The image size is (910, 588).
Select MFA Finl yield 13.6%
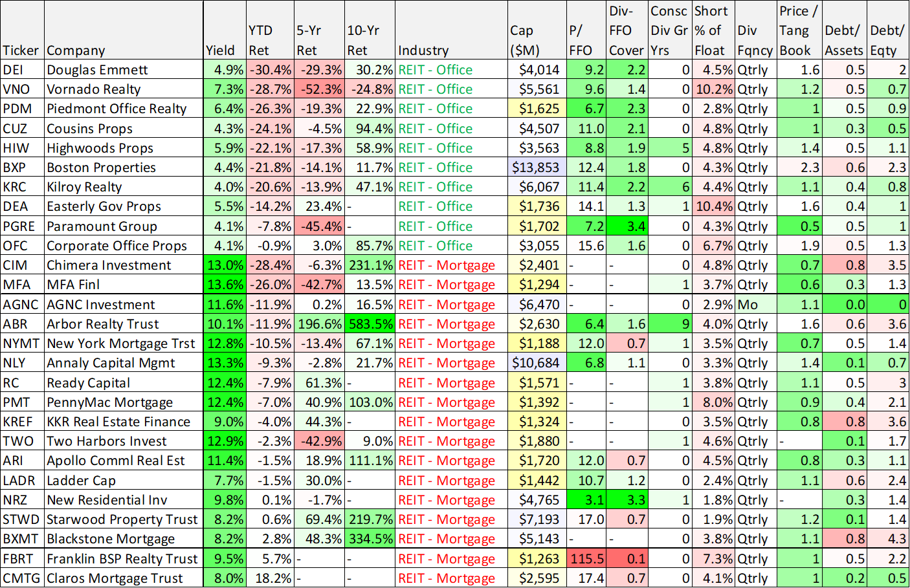pos(225,285)
